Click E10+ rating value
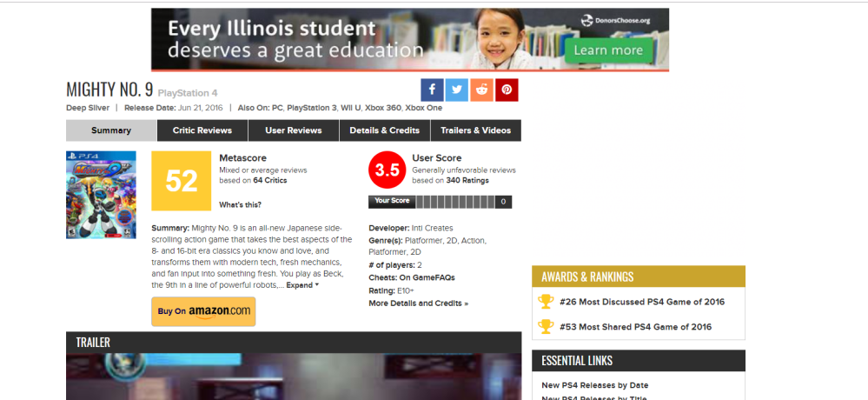This screenshot has width=868, height=400. (406, 290)
